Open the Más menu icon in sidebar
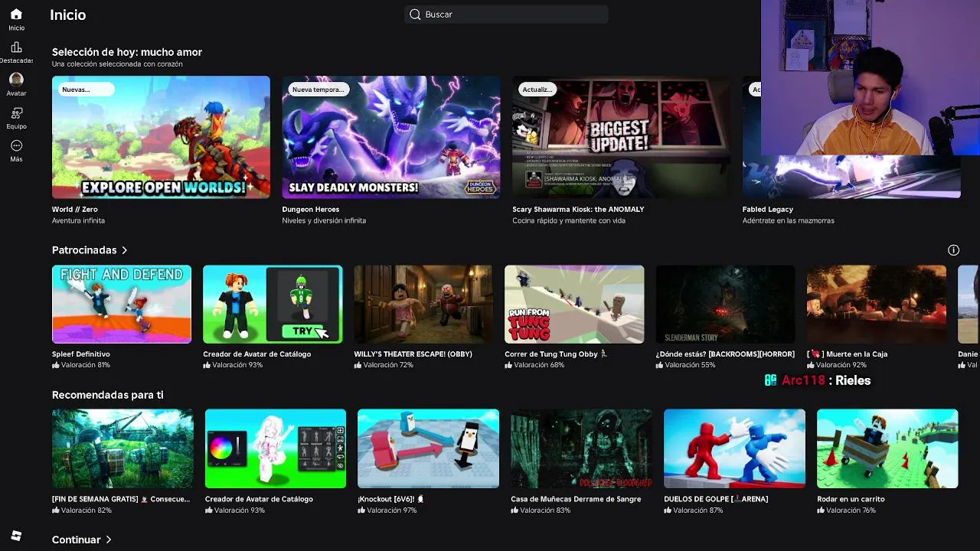The image size is (980, 551). click(x=16, y=146)
